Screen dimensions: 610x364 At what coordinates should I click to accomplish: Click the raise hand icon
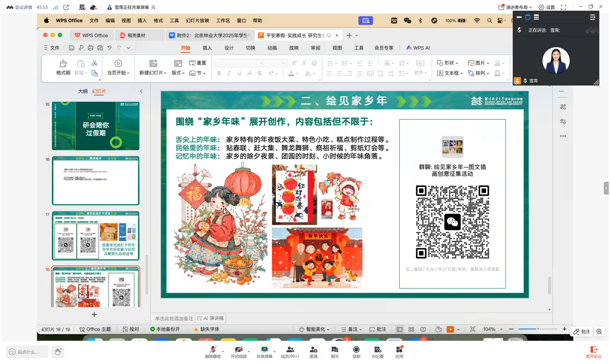(58, 352)
